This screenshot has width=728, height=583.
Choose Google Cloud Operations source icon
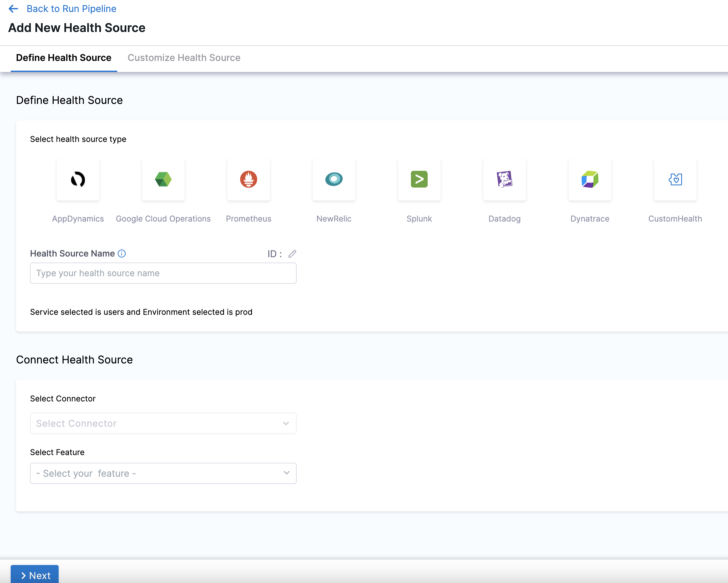(x=163, y=179)
